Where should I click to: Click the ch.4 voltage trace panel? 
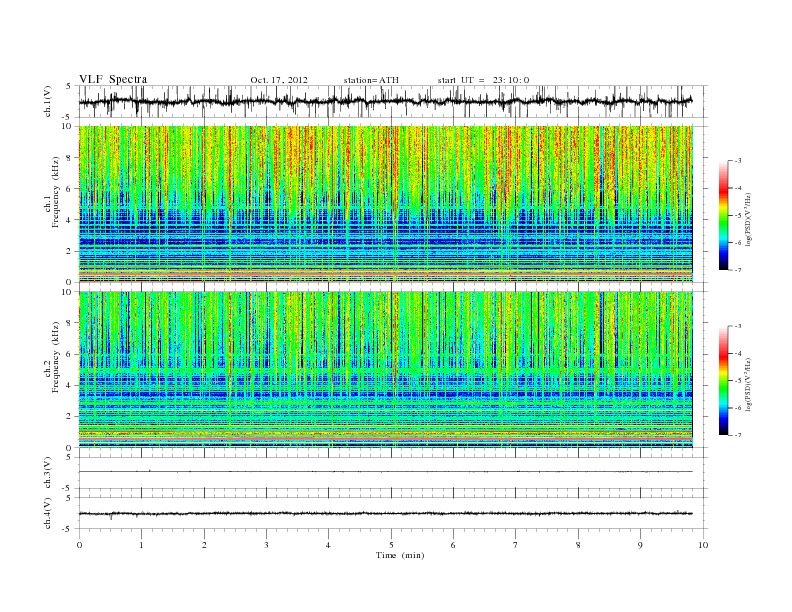tap(393, 513)
